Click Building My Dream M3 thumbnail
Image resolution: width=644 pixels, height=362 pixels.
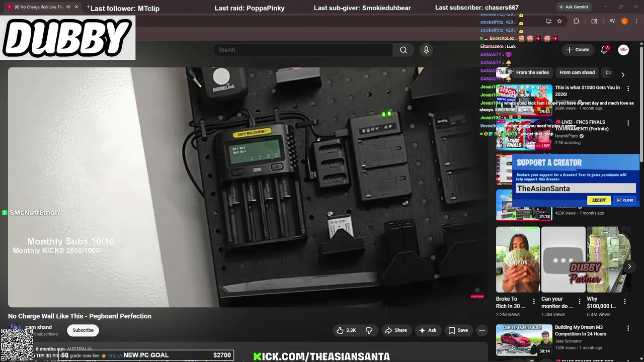click(524, 340)
